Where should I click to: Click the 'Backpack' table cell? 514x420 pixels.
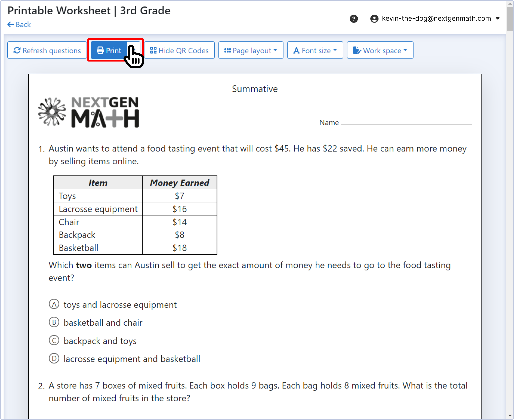click(98, 235)
